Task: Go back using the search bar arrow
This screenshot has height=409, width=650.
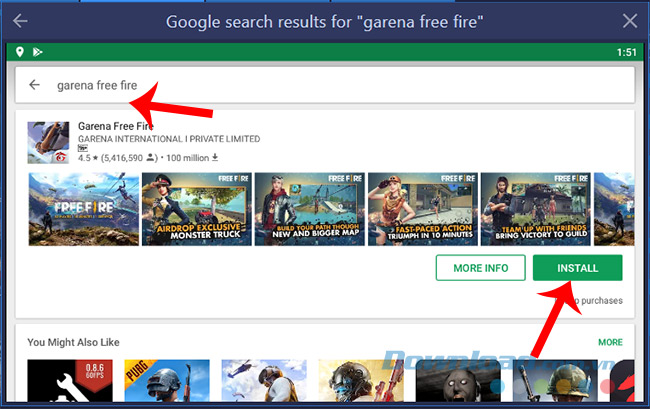Action: [34, 85]
